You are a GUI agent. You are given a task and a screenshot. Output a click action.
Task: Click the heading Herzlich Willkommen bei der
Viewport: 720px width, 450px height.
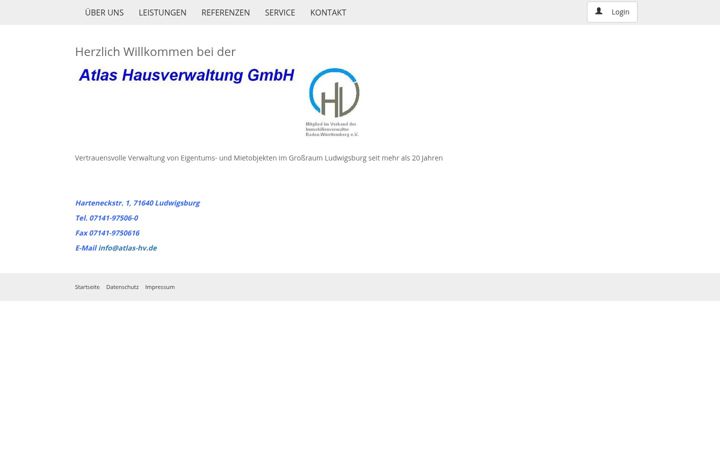[155, 52]
